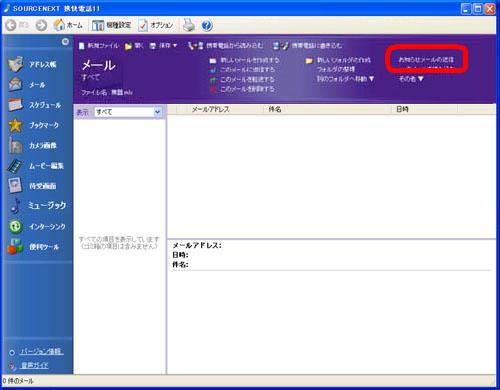The image size is (500, 390).
Task: Open ムービー編集 with the film icon
Action: (x=36, y=166)
